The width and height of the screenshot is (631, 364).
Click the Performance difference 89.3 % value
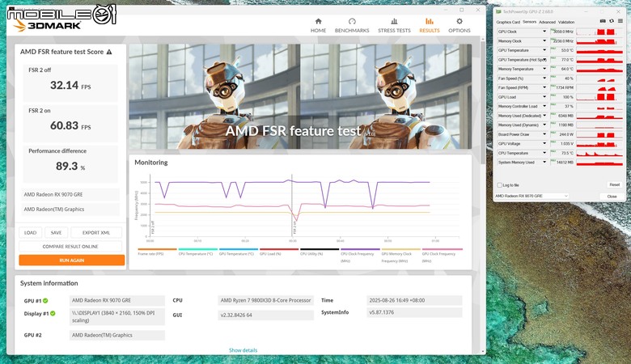[x=70, y=166]
